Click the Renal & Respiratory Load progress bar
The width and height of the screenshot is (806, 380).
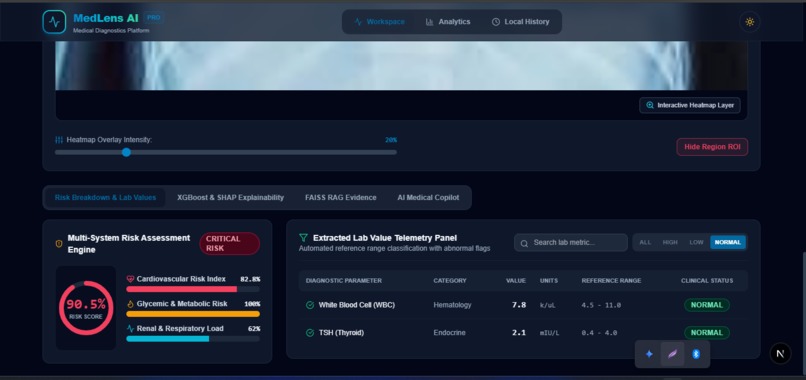coord(193,339)
